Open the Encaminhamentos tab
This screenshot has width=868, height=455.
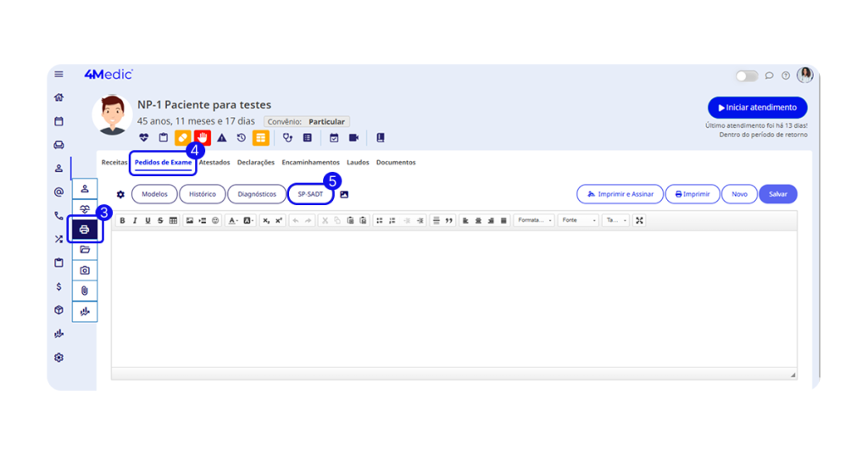(310, 162)
